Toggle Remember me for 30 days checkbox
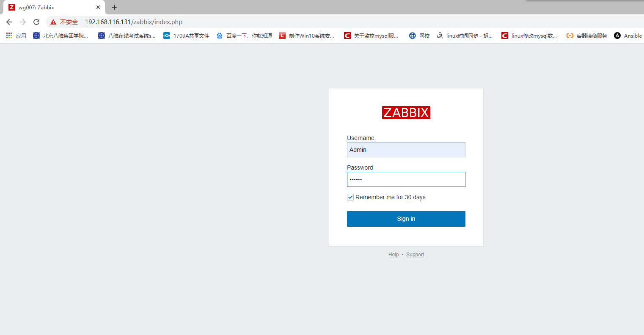The width and height of the screenshot is (644, 335). [350, 197]
